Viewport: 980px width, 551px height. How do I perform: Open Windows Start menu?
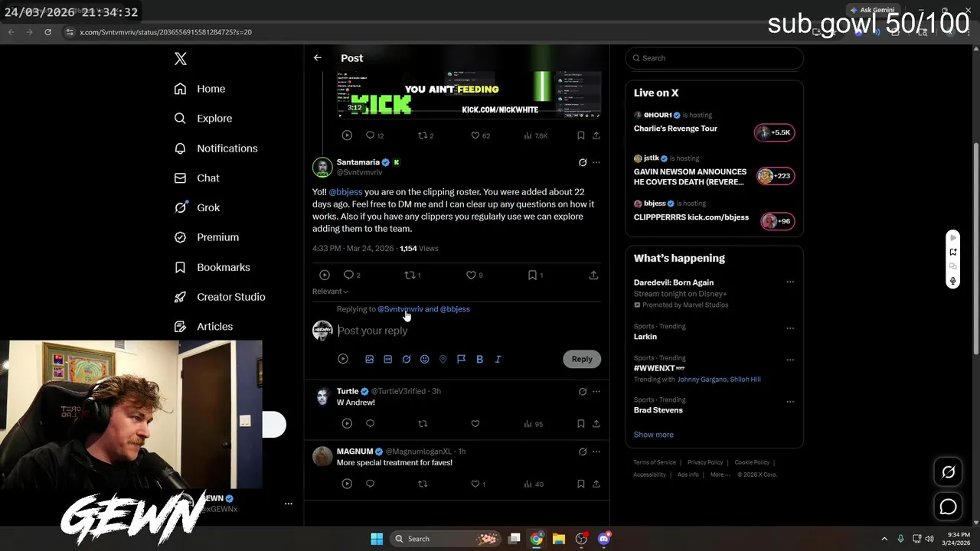377,539
